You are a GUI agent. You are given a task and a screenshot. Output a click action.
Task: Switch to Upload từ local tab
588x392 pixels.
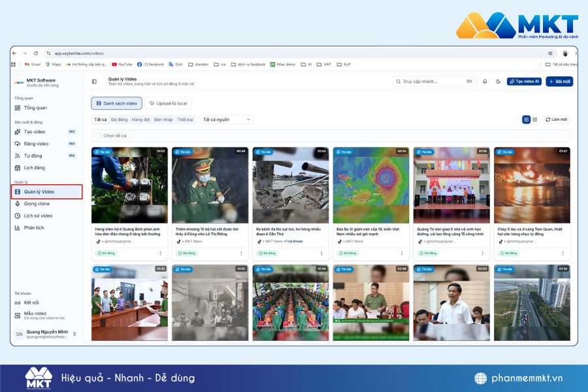coord(168,103)
